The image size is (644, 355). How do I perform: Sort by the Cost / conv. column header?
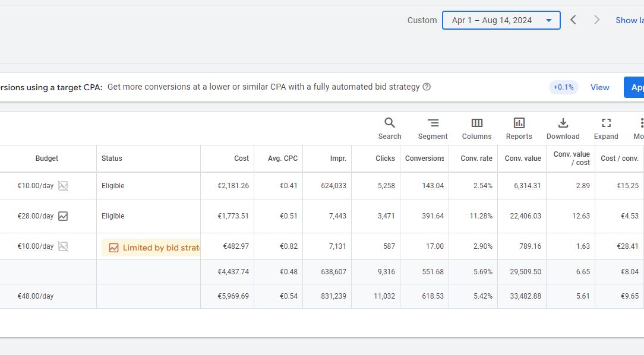[x=620, y=159]
